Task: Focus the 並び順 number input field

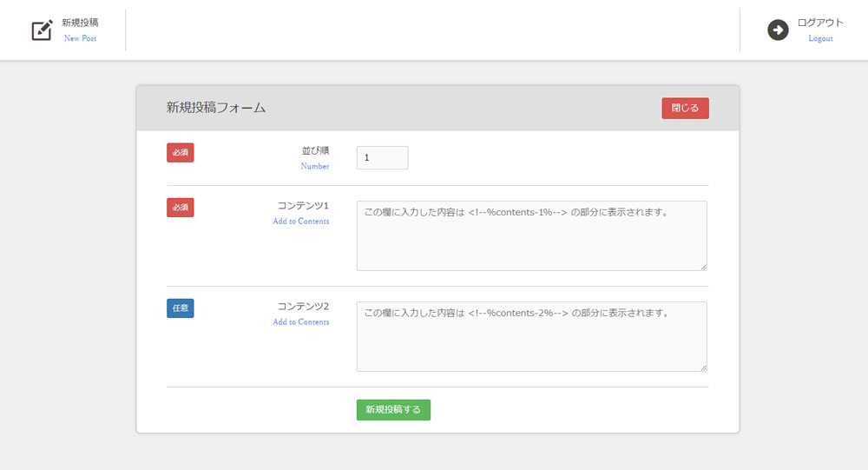Action: pyautogui.click(x=383, y=158)
